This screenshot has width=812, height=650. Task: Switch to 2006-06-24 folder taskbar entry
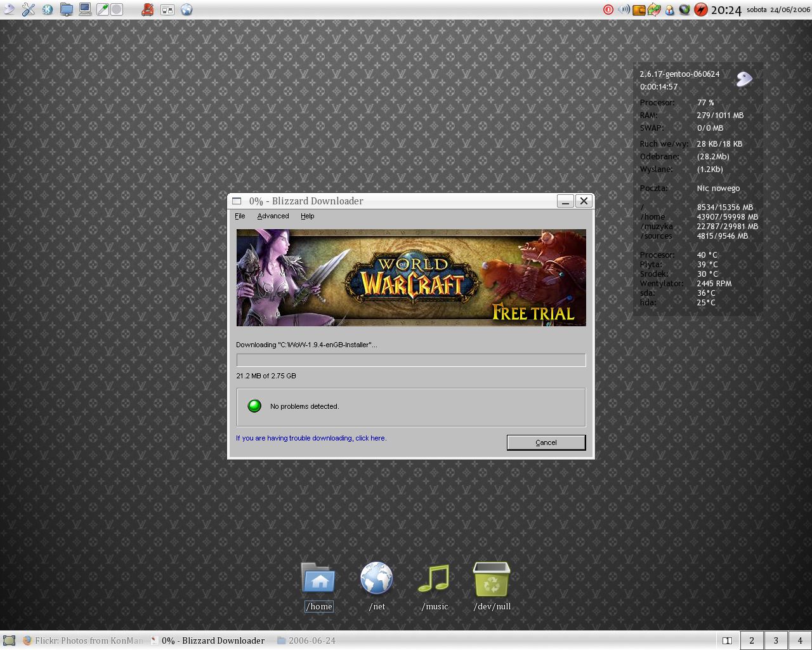(306, 640)
